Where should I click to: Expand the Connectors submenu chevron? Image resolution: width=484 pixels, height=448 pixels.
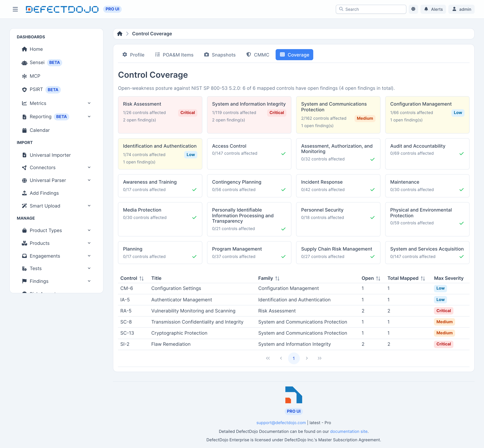tap(89, 167)
